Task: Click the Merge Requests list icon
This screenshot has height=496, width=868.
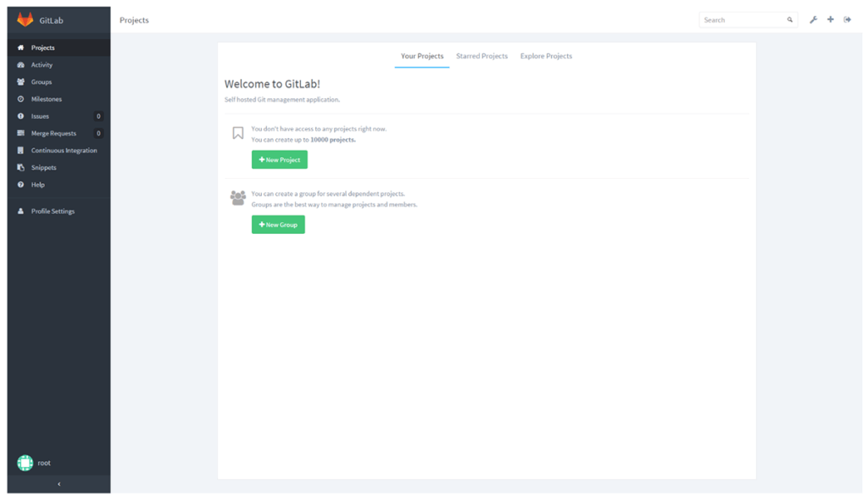Action: (20, 133)
